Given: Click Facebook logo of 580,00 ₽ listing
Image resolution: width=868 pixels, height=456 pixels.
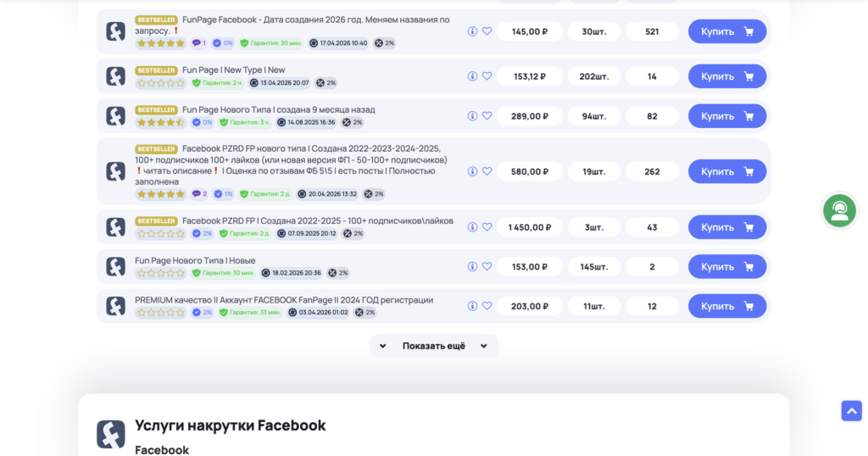Looking at the screenshot, I should click(x=115, y=171).
